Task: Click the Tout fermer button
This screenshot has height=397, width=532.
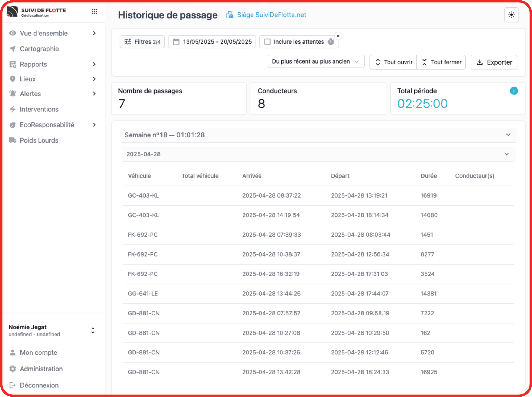Action: click(441, 62)
